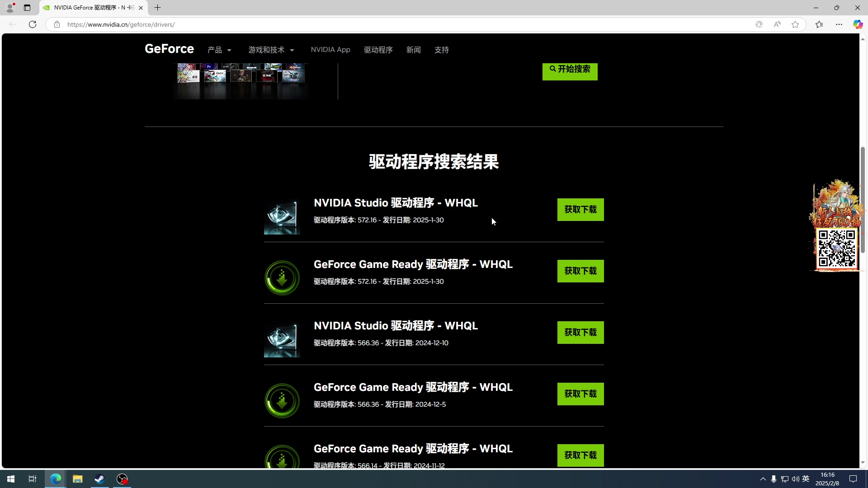
Task: Open browser settings and more menu
Action: [839, 24]
